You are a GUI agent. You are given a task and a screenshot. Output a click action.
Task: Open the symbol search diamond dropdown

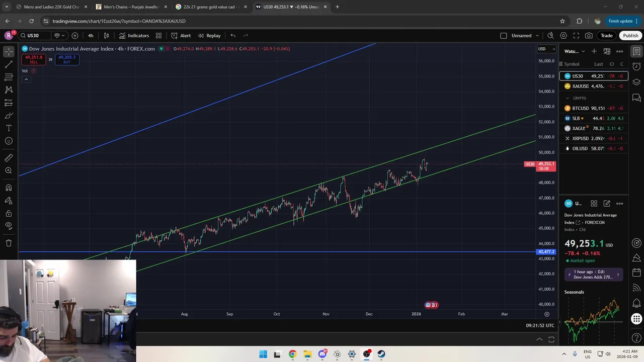point(59,36)
